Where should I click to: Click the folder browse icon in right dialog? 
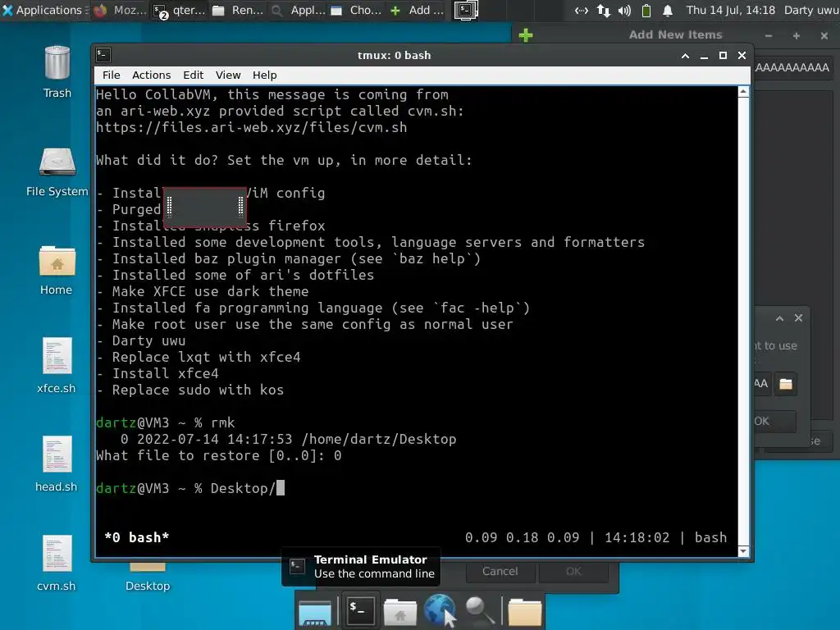point(786,384)
